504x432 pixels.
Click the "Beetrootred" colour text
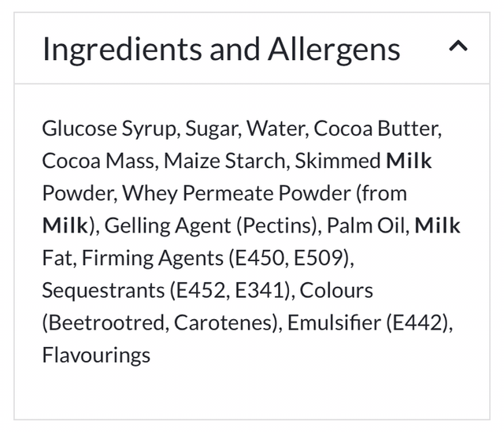click(107, 322)
